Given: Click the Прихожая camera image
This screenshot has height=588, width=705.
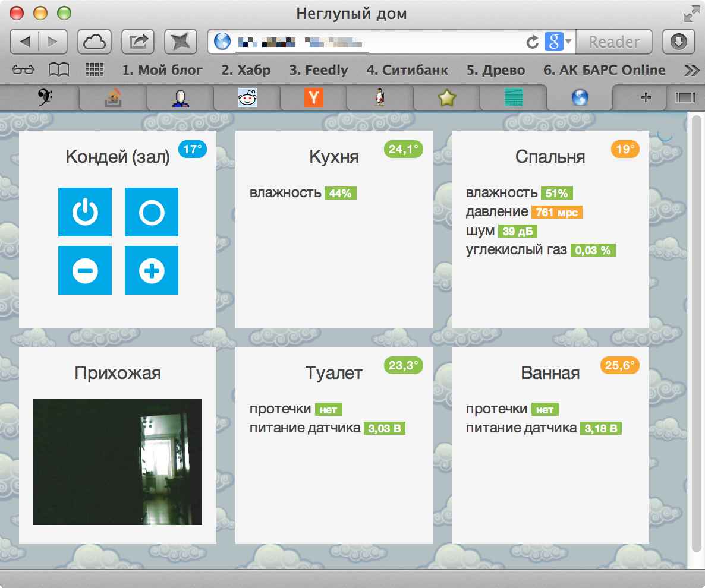Looking at the screenshot, I should pos(117,461).
